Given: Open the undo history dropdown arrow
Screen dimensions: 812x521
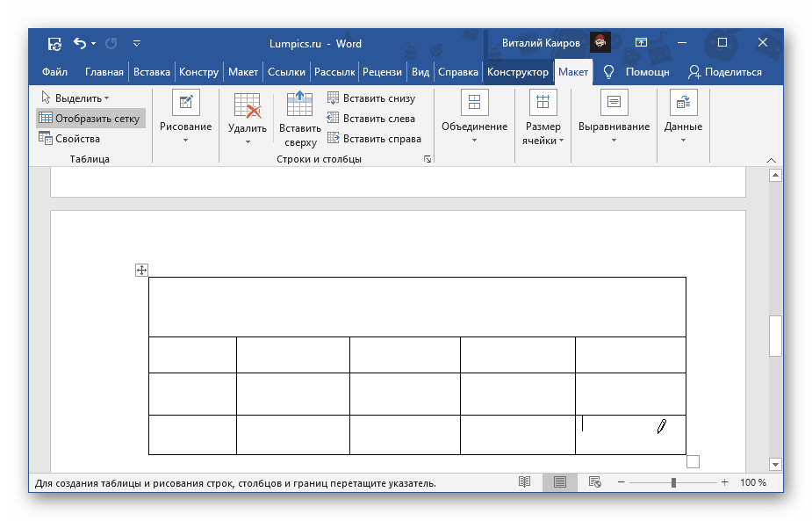Looking at the screenshot, I should pyautogui.click(x=94, y=44).
